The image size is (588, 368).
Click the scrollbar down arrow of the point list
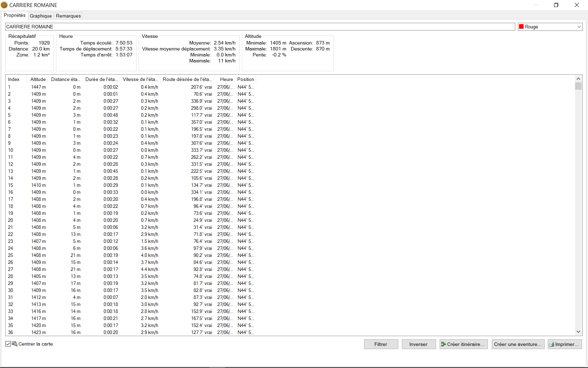(x=578, y=332)
